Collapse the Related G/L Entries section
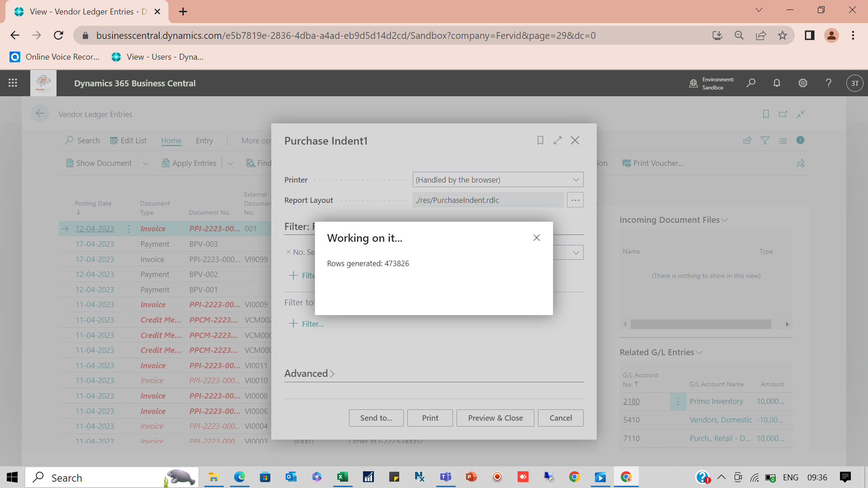This screenshot has height=488, width=868. (698, 352)
